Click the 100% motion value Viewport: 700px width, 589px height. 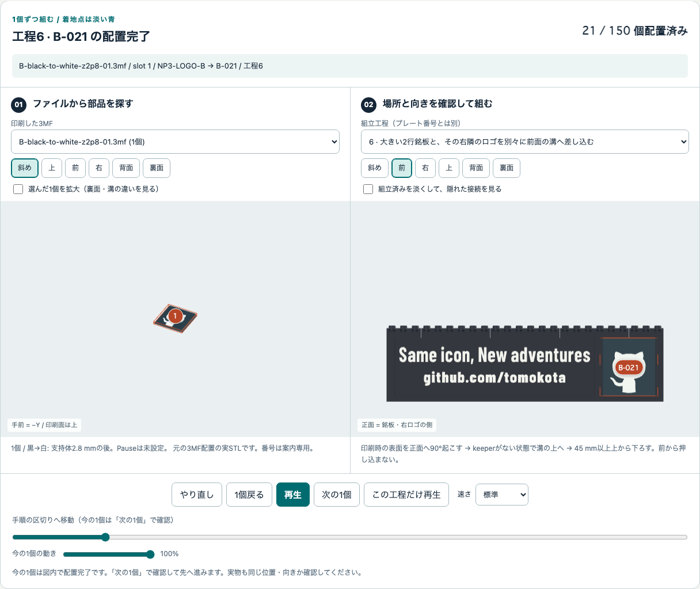pyautogui.click(x=169, y=554)
